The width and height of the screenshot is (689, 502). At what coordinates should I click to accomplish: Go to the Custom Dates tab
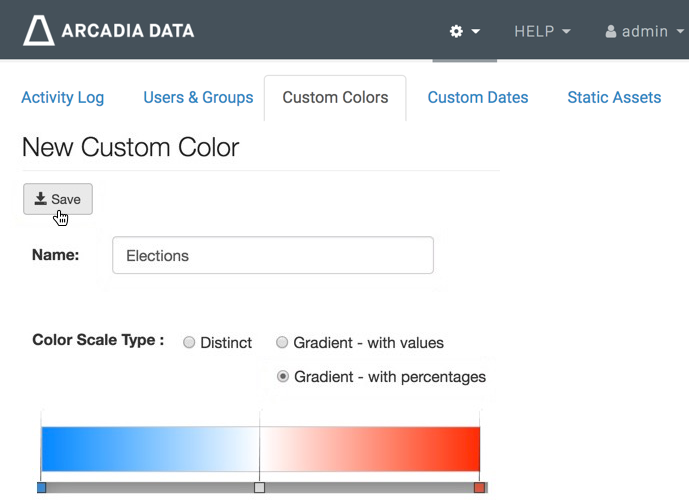pyautogui.click(x=478, y=97)
